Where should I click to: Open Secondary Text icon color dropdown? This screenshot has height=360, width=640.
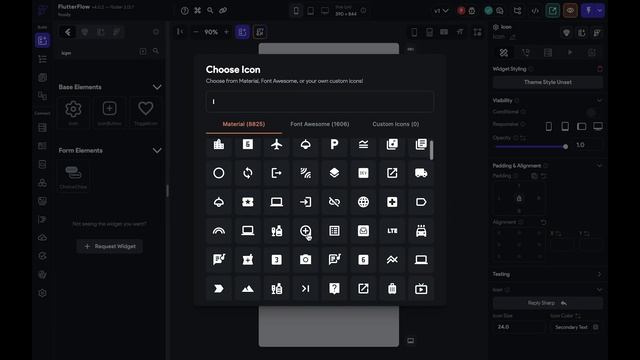click(576, 327)
